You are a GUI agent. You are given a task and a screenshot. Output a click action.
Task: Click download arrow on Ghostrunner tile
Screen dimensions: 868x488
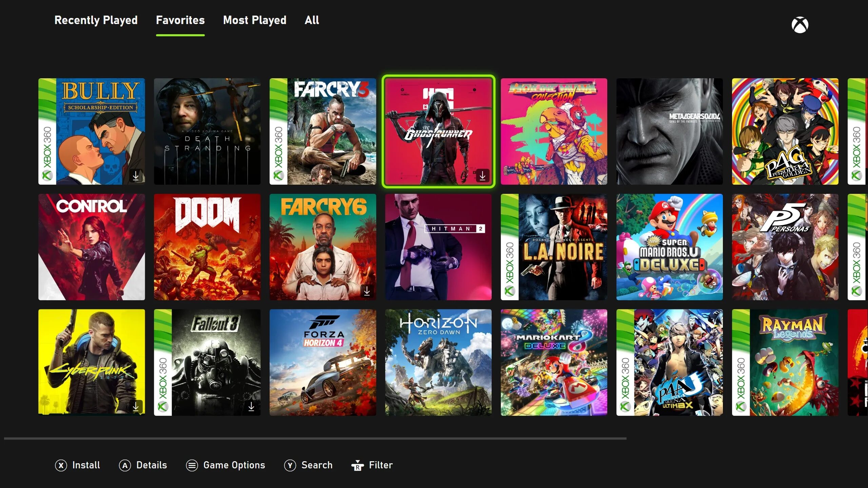482,176
